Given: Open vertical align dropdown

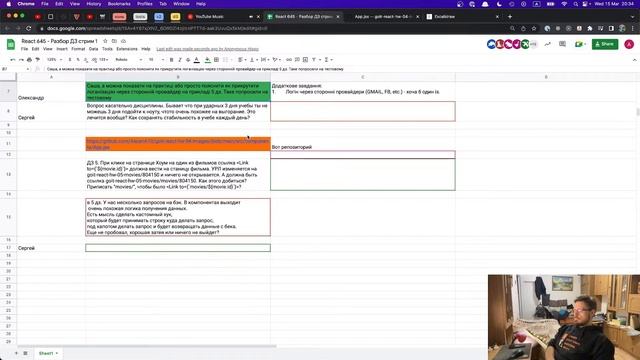Looking at the screenshot, I should [x=253, y=60].
